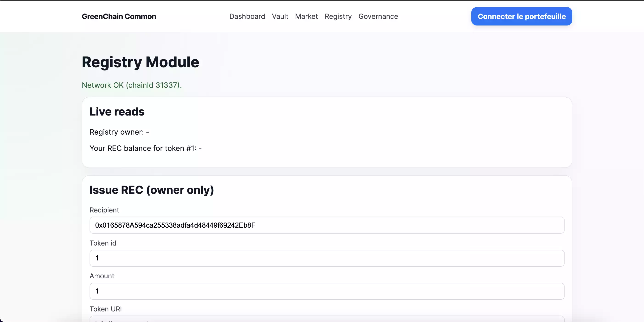Click the Registry owner readout line
Image resolution: width=644 pixels, height=322 pixels.
coord(119,132)
